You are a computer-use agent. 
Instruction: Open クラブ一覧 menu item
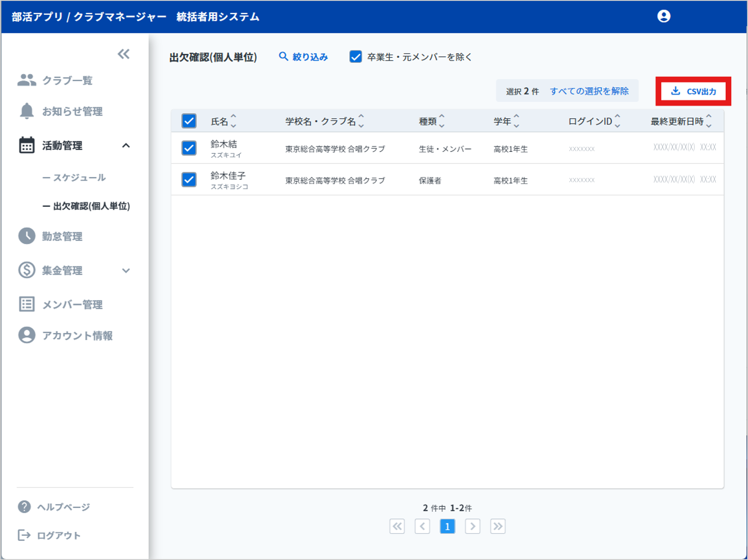67,81
